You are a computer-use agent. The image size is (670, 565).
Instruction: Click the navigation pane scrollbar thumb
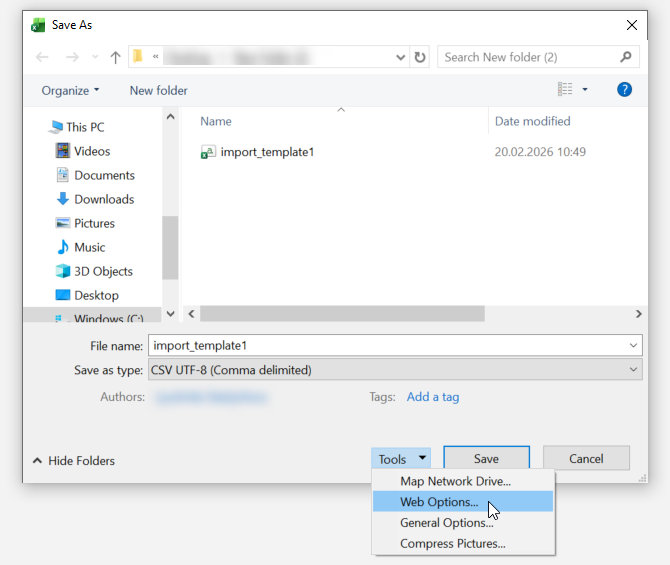click(170, 248)
